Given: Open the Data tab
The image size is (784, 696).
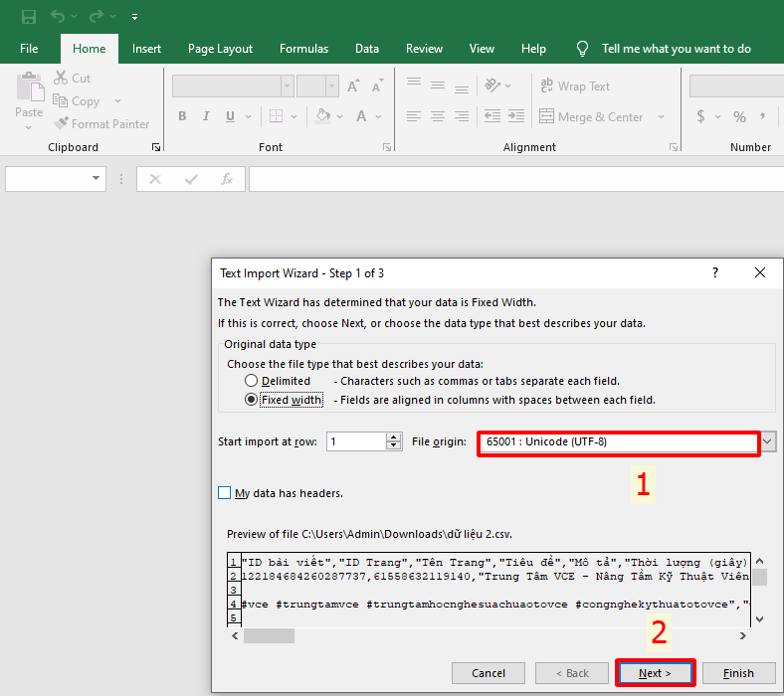Looking at the screenshot, I should click(367, 49).
